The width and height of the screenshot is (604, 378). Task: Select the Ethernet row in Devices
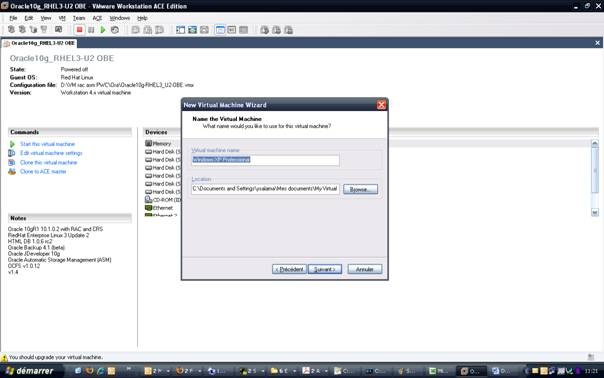(x=159, y=208)
